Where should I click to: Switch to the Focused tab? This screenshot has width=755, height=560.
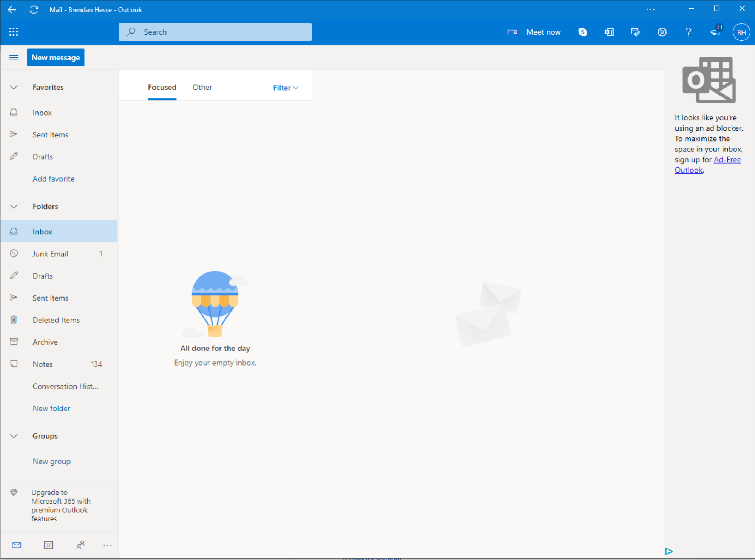(162, 87)
